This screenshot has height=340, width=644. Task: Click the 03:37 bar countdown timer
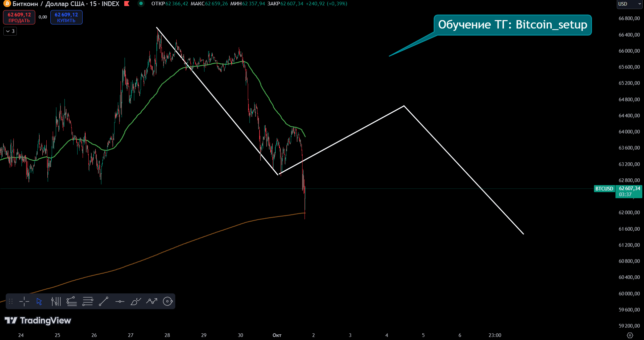coord(625,194)
